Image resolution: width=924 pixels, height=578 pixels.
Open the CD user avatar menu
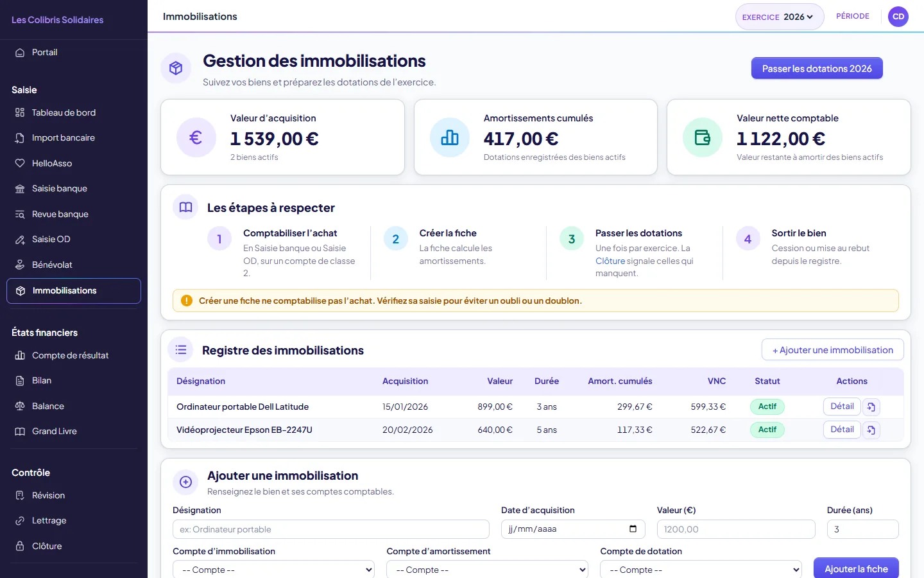coord(898,17)
